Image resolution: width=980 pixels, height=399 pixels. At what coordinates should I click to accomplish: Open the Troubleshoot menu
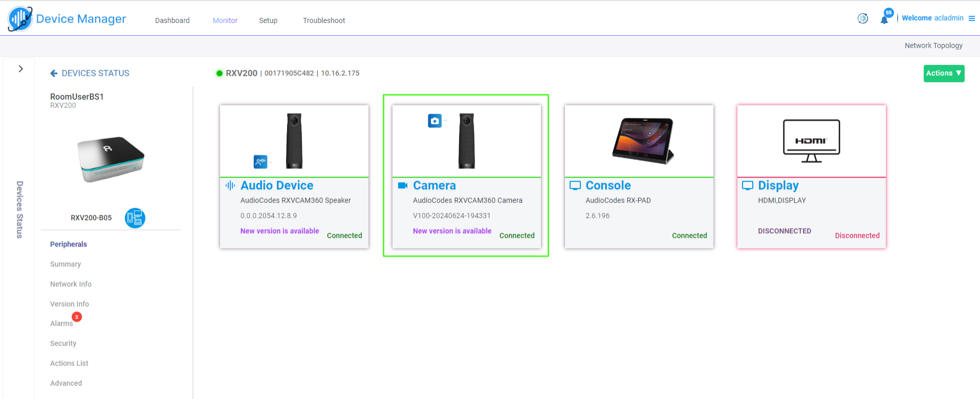click(x=324, y=20)
